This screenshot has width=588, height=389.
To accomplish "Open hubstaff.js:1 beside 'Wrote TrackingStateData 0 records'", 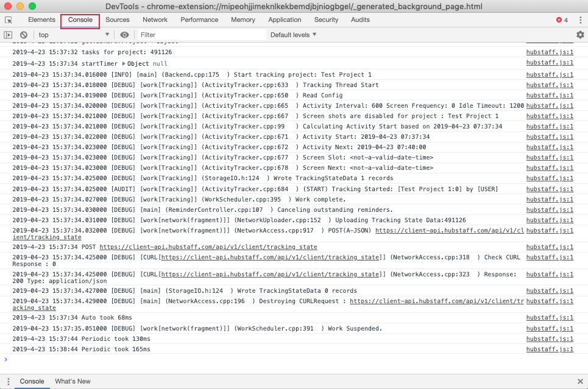I will pos(550,291).
